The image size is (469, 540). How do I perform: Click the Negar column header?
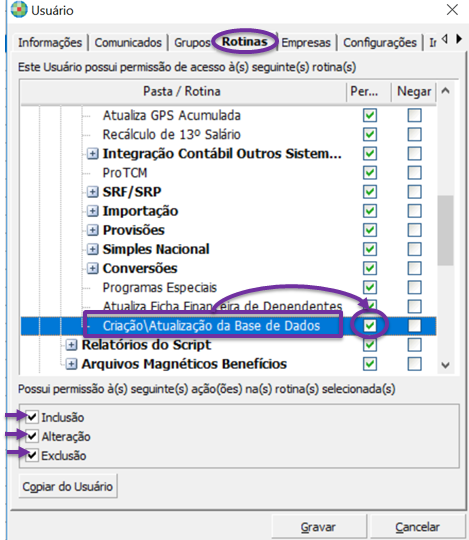[x=414, y=92]
